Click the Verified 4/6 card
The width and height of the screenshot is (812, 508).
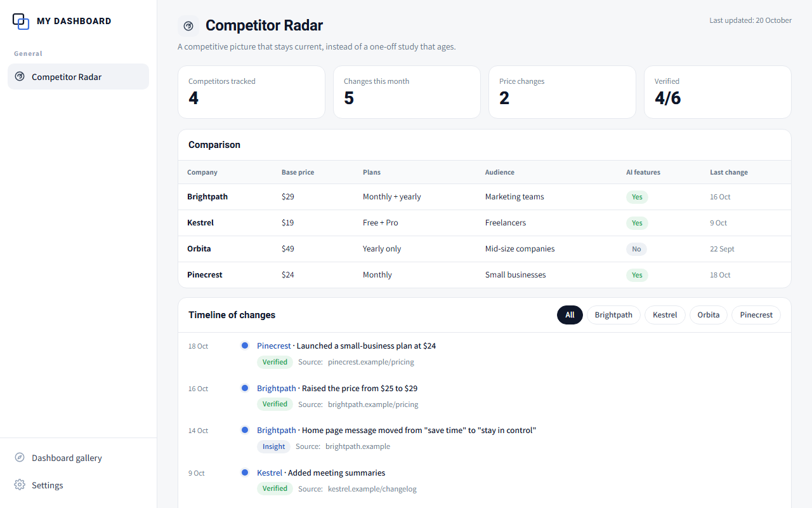tap(717, 92)
